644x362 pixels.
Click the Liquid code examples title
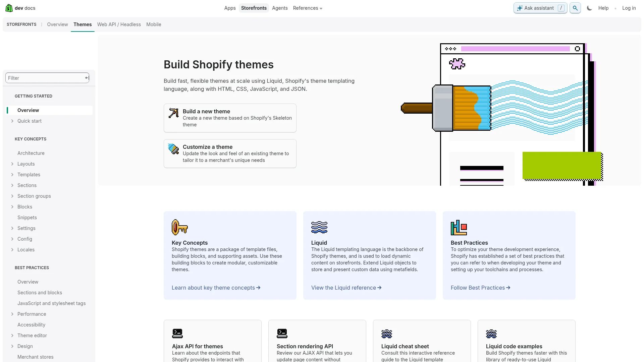coord(514,346)
